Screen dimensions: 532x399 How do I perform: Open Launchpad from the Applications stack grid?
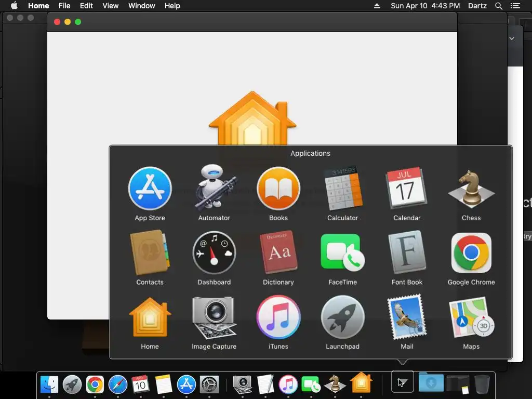343,317
